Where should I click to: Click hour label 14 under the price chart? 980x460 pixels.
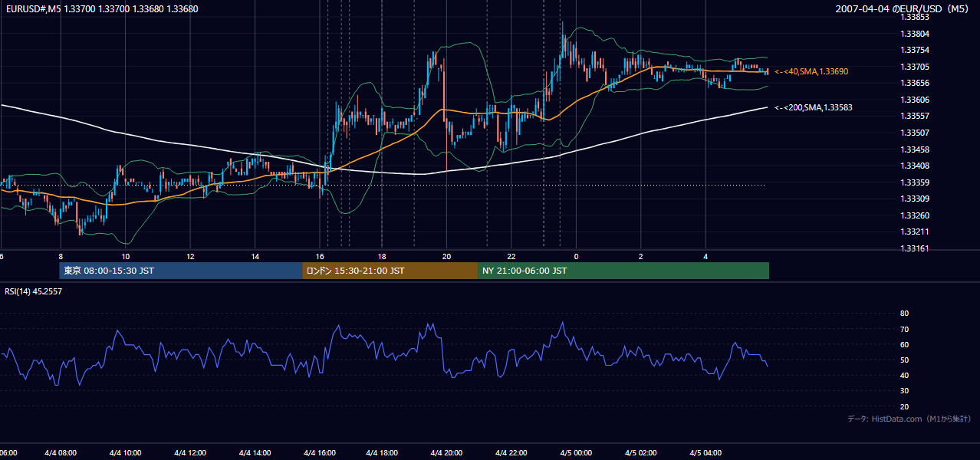(255, 257)
